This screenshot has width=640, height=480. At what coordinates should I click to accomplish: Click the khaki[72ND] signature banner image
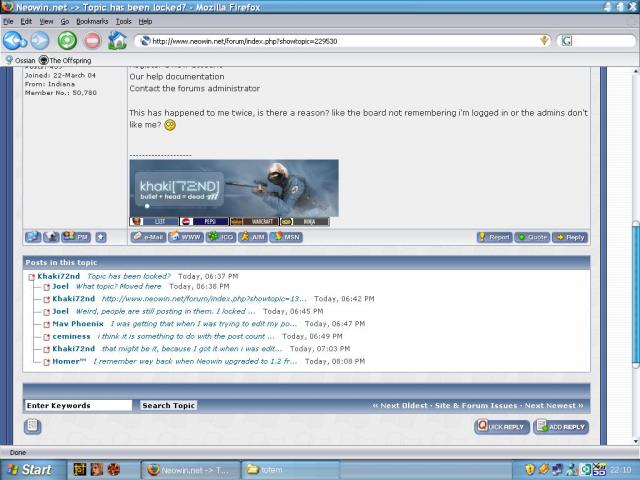234,188
